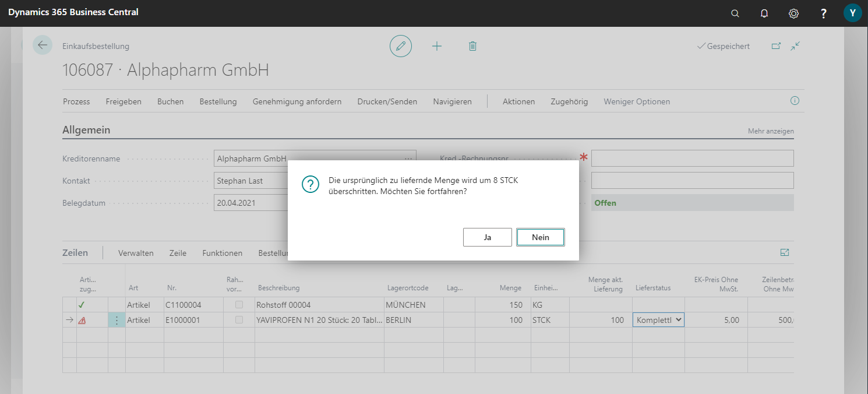Click green checkmark on C1100004 row
Viewport: 868px width, 394px height.
click(x=82, y=305)
